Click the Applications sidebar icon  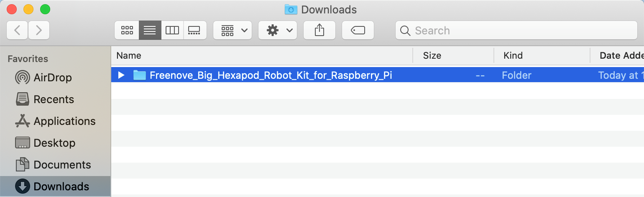point(22,121)
